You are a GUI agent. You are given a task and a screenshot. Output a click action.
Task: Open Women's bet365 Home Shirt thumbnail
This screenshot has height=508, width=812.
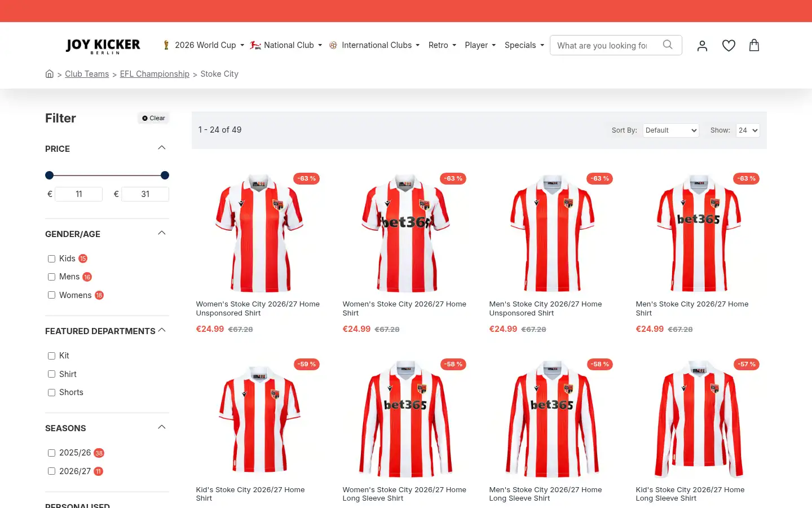(406, 233)
